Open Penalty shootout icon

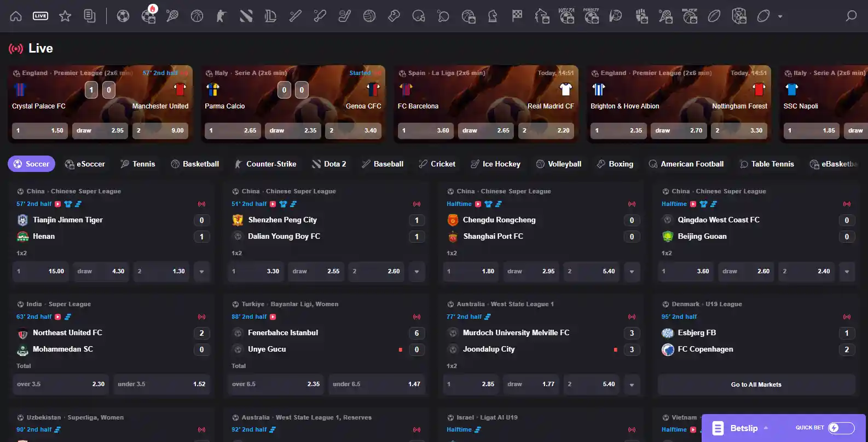pyautogui.click(x=591, y=15)
